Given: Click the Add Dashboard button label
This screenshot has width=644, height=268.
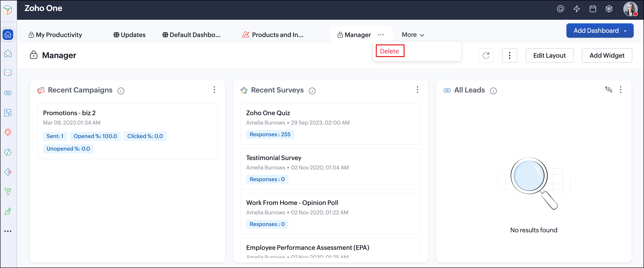Looking at the screenshot, I should [x=596, y=31].
